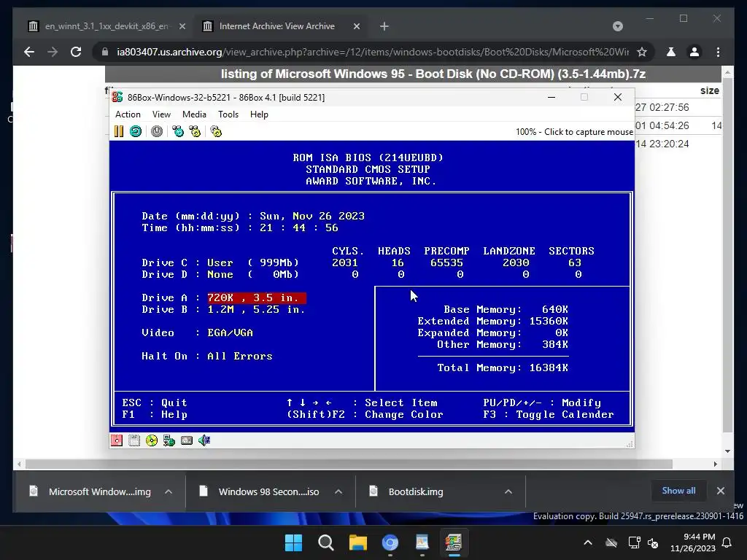Viewport: 747px width, 560px height.
Task: Click '100% - Click to capture mouse' status text
Action: (x=574, y=132)
